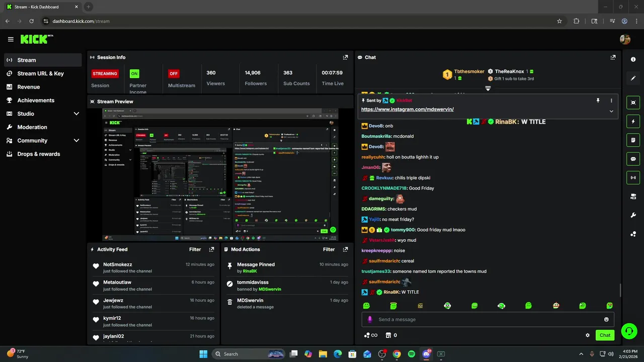This screenshot has width=644, height=362.
Task: Open Drops & rewards page
Action: tap(43, 154)
